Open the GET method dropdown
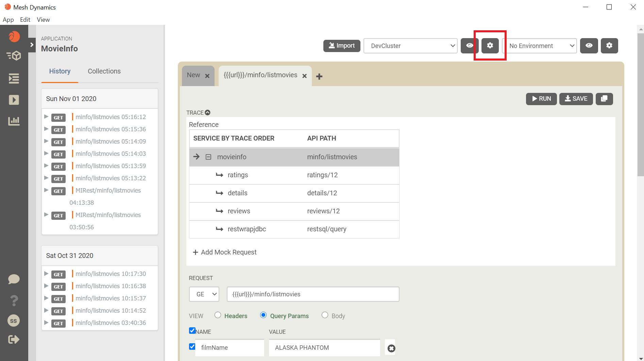Screen dimensions: 644x361 point(204,294)
